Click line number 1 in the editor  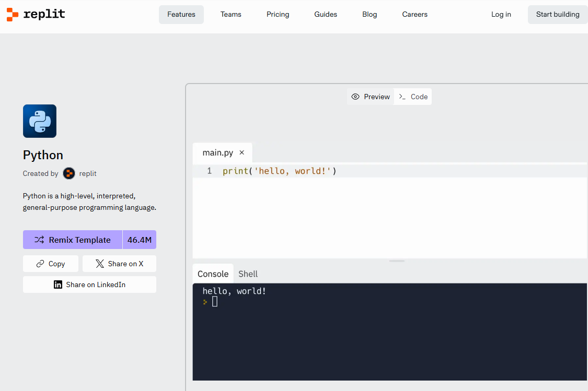(x=209, y=171)
